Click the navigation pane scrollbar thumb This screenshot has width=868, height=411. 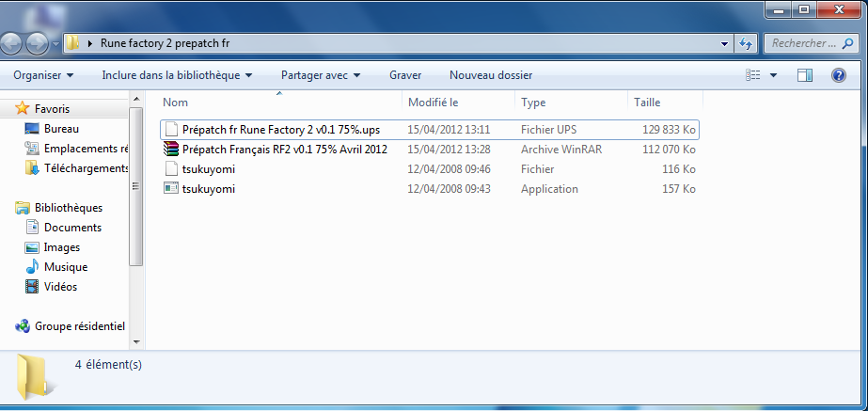[x=136, y=186]
